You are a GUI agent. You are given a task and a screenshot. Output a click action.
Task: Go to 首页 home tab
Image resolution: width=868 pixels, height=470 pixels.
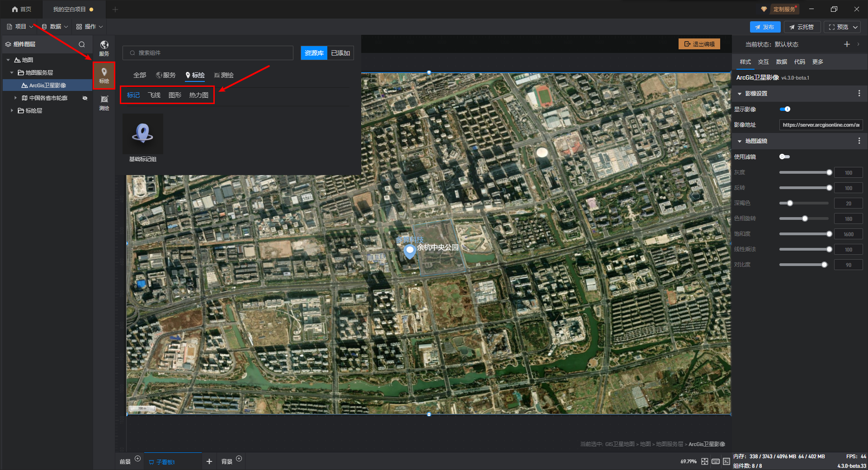click(x=22, y=9)
